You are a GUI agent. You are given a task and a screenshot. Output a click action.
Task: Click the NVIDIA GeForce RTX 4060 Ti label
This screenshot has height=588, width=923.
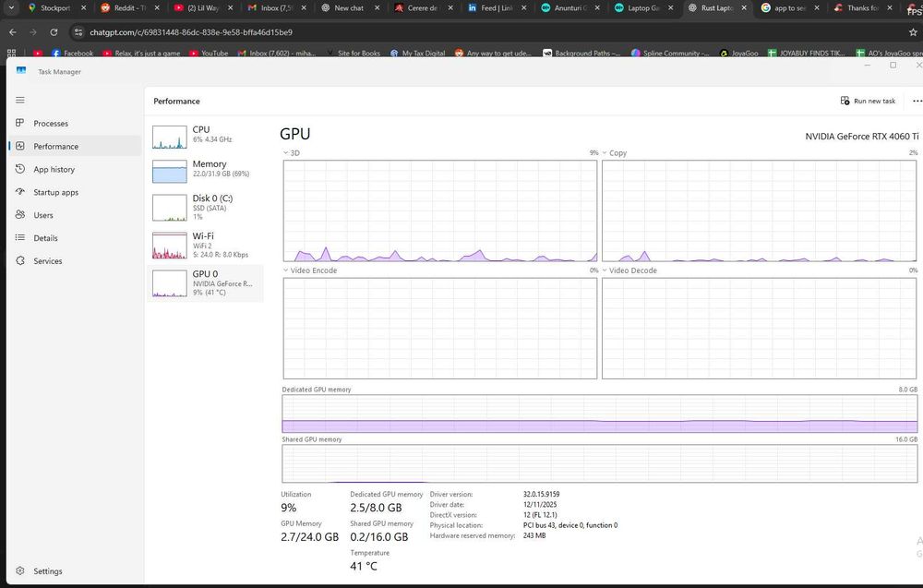pyautogui.click(x=862, y=137)
